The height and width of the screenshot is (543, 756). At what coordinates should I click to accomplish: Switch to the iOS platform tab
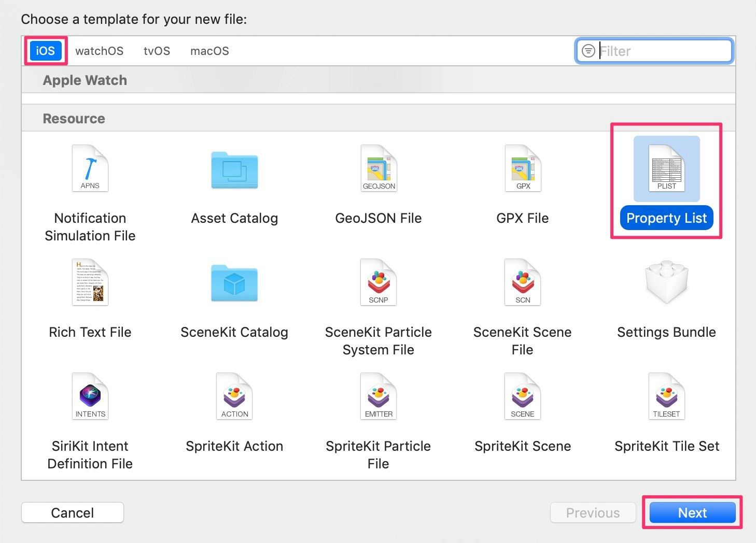pyautogui.click(x=46, y=51)
